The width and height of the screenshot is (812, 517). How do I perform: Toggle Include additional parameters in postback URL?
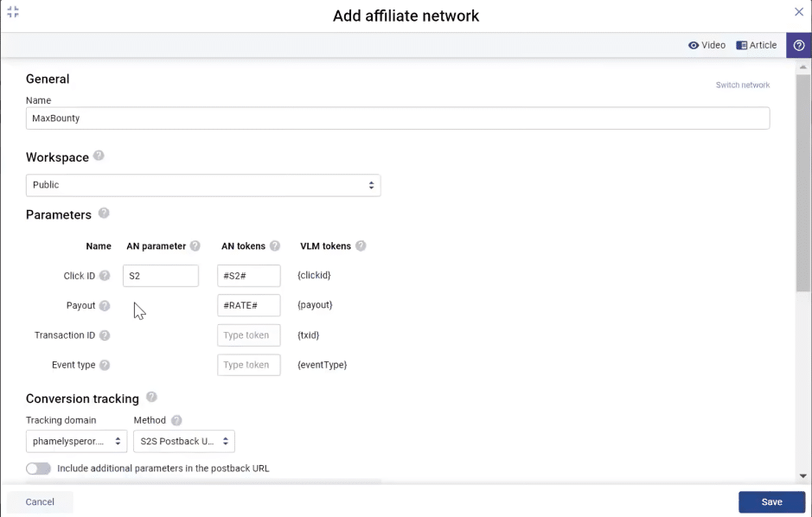38,469
